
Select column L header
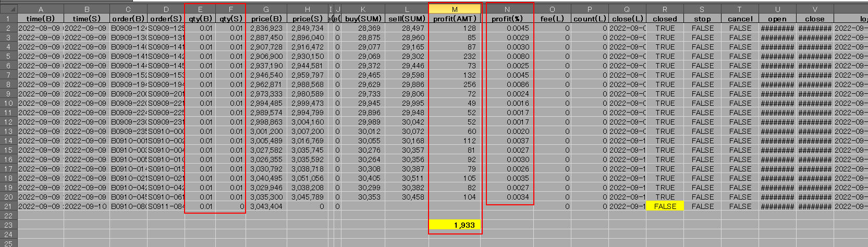pos(407,9)
